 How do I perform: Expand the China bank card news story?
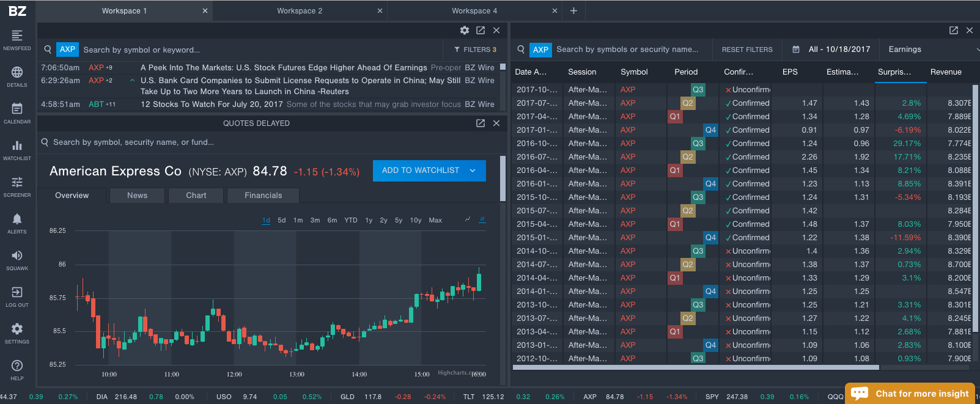[x=132, y=80]
